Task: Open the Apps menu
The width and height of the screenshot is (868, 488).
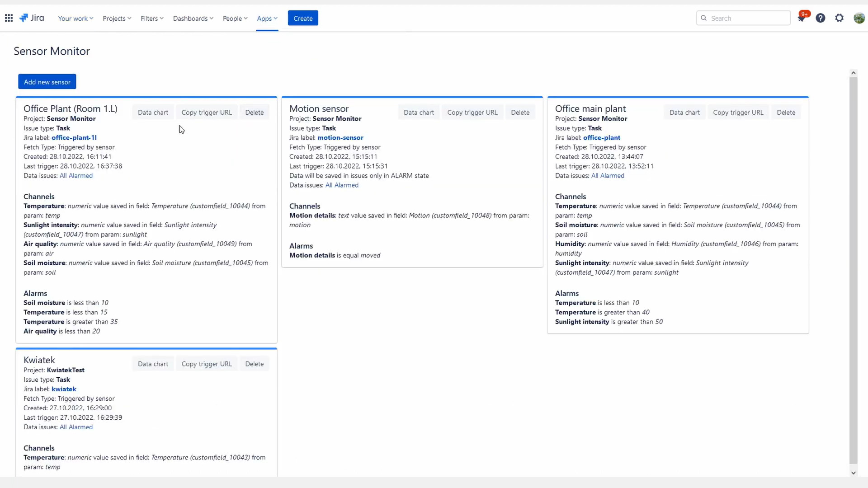Action: click(267, 19)
